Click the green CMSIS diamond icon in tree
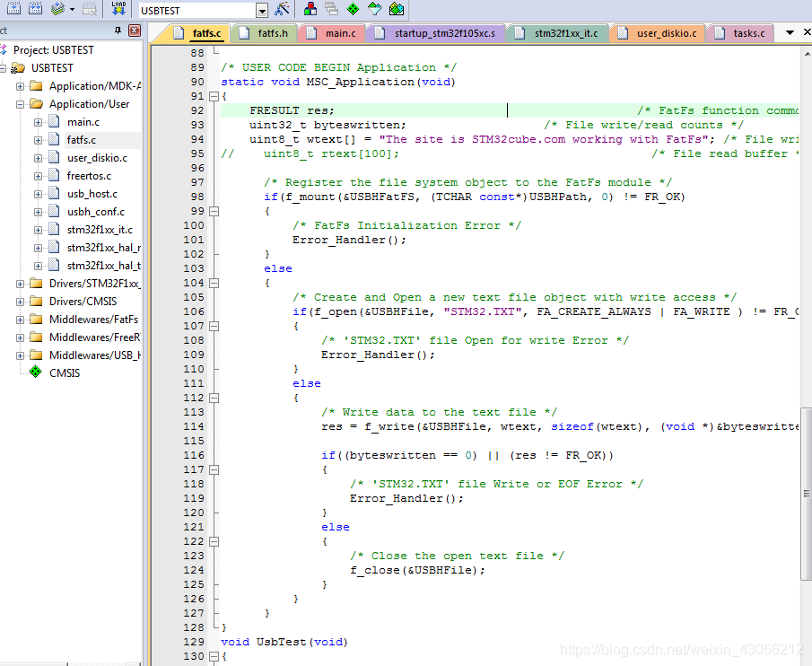Image resolution: width=812 pixels, height=666 pixels. pos(35,372)
